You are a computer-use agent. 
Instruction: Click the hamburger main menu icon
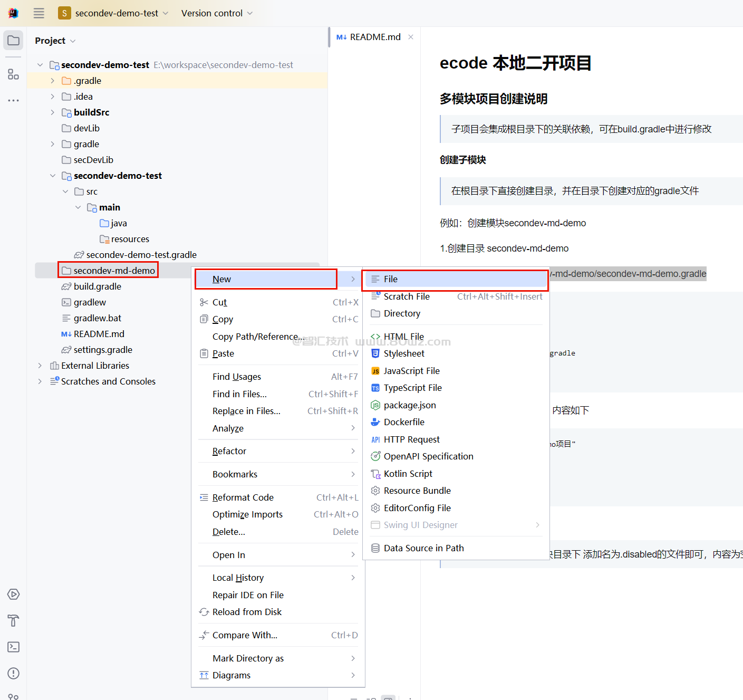click(39, 13)
